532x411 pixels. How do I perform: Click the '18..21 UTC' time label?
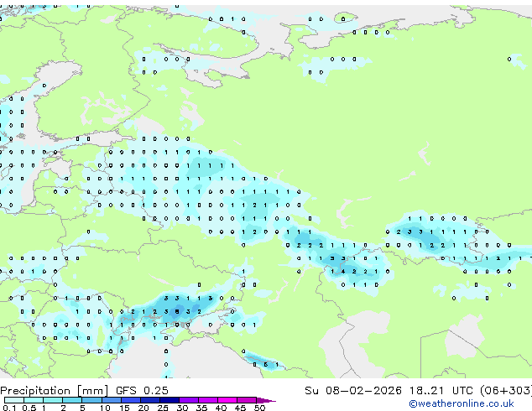tap(441, 391)
